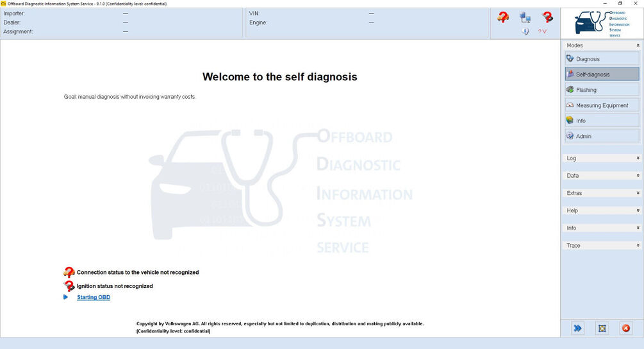Screen dimensions: 644x349
Task: Click the 'Ignition status not recognized' text
Action: pyautogui.click(x=115, y=286)
